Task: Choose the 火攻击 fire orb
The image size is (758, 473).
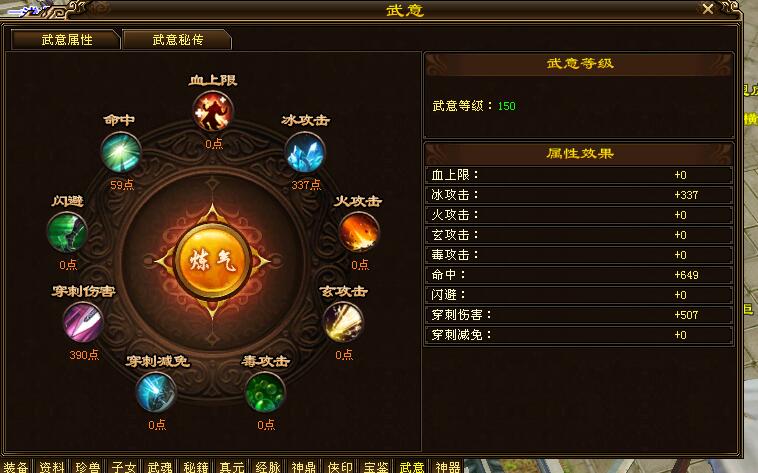Action: tap(359, 233)
